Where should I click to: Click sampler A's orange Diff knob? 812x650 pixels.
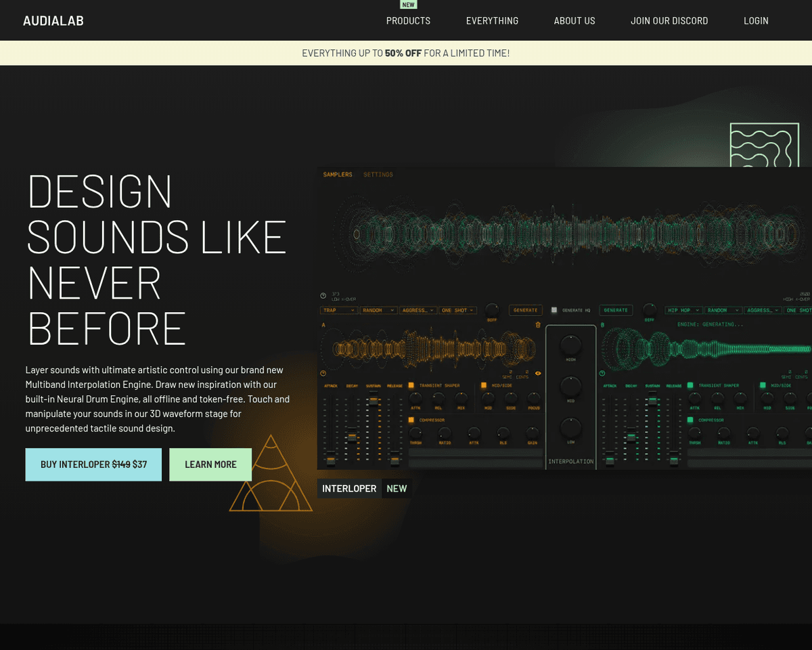pyautogui.click(x=492, y=309)
